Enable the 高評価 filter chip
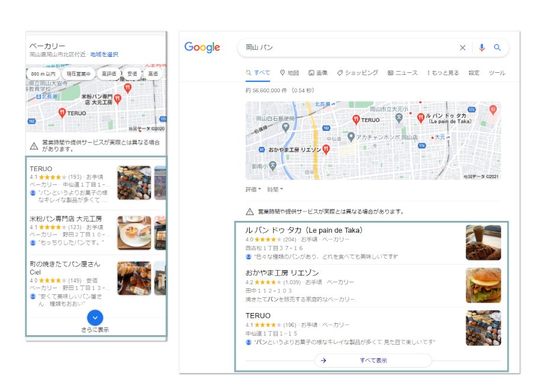The height and width of the screenshot is (392, 543). [109, 74]
